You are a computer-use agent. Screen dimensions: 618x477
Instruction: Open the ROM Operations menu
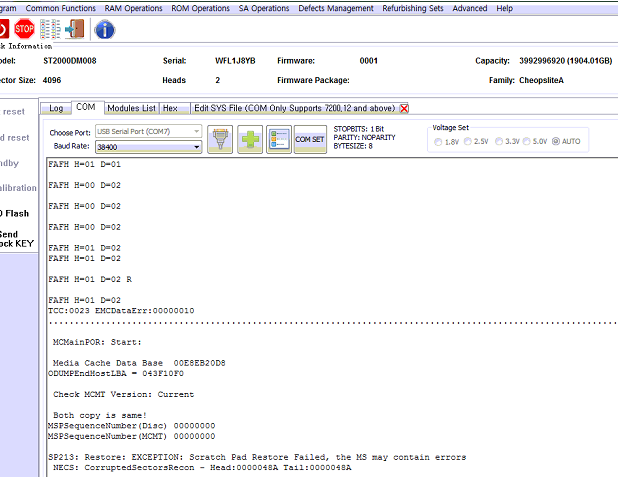coord(200,8)
